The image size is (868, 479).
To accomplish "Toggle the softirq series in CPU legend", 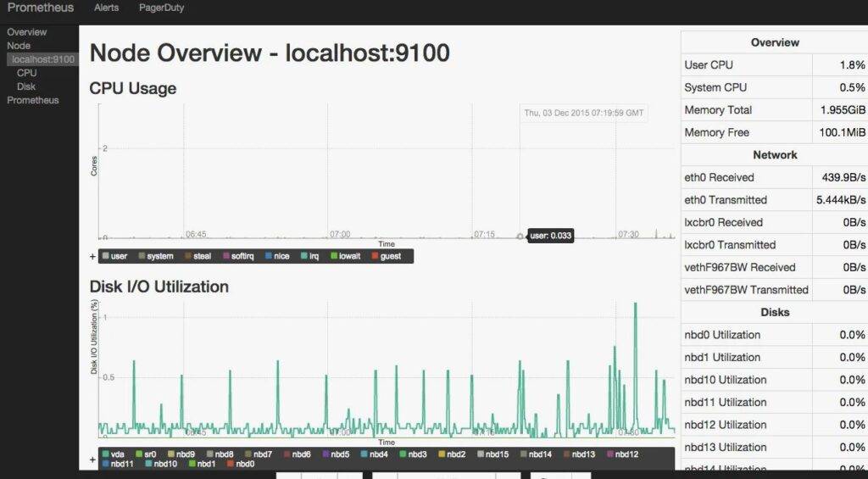I will [238, 256].
